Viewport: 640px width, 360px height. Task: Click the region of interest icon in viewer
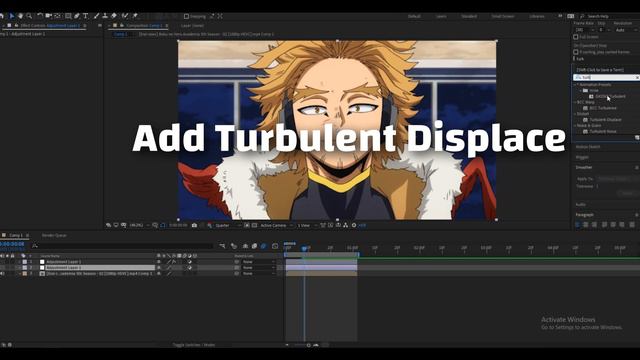247,225
